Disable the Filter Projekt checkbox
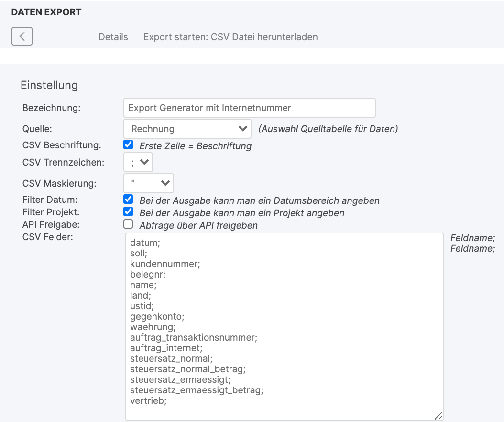The image size is (504, 422). (128, 212)
